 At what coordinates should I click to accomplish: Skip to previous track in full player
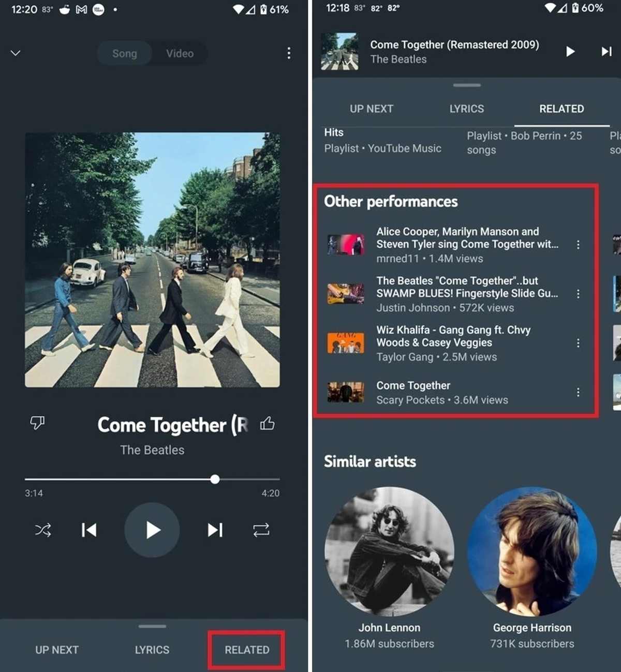pos(89,530)
